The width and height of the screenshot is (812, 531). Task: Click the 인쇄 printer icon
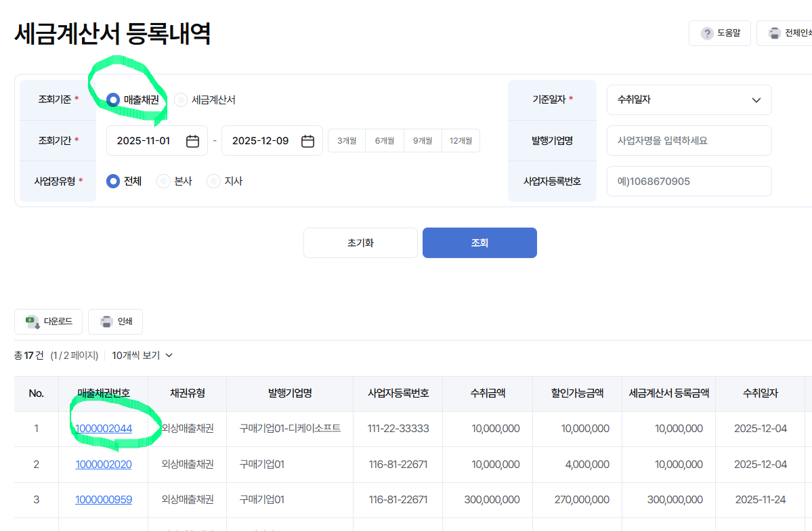[106, 322]
